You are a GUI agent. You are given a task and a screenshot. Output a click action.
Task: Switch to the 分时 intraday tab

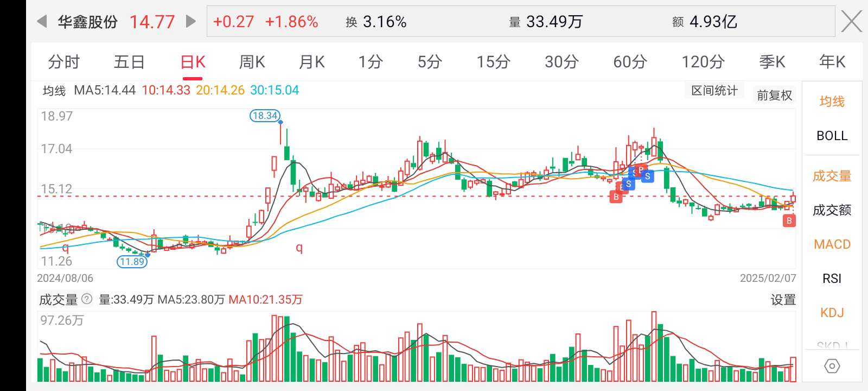(64, 62)
